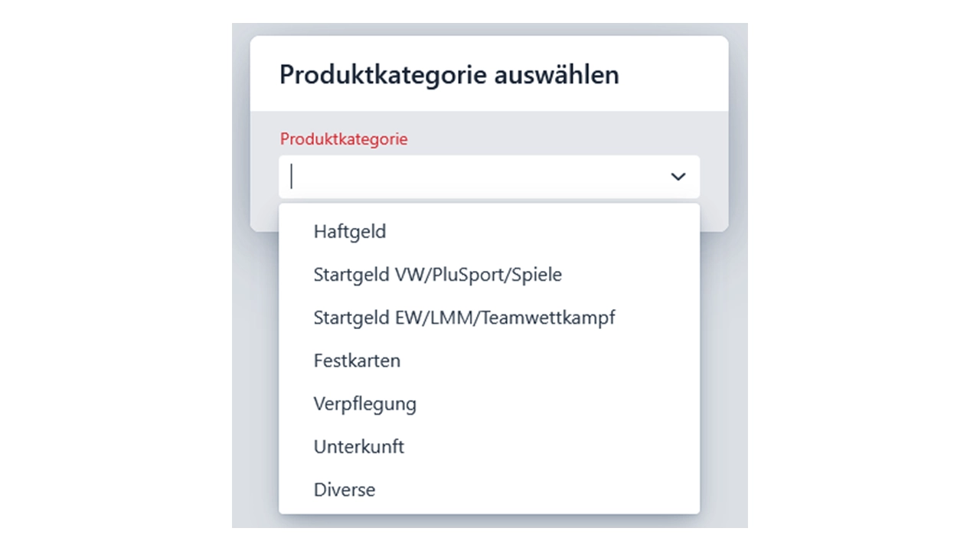The height and width of the screenshot is (551, 980).
Task: Pick the Diverse option
Action: tap(489, 489)
